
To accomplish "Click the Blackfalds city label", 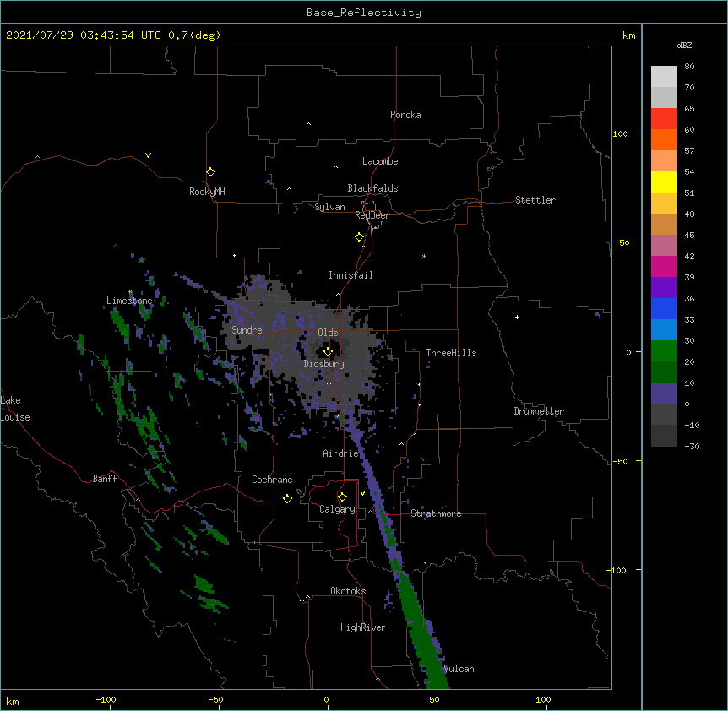I will tap(372, 188).
